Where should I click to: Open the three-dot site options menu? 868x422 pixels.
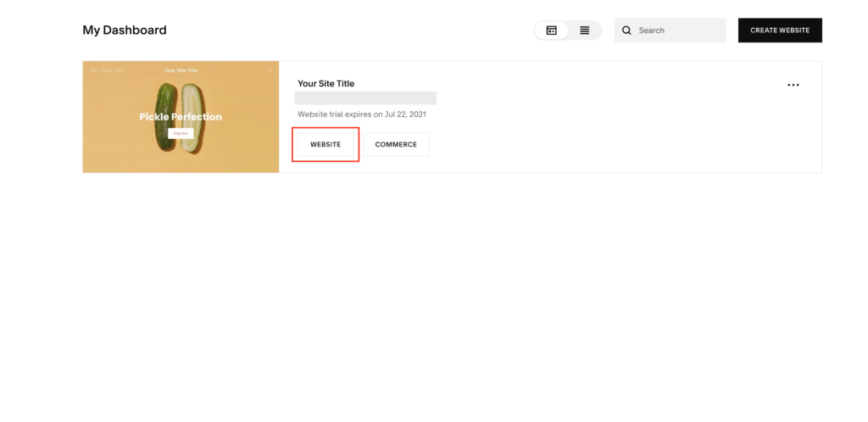point(793,86)
